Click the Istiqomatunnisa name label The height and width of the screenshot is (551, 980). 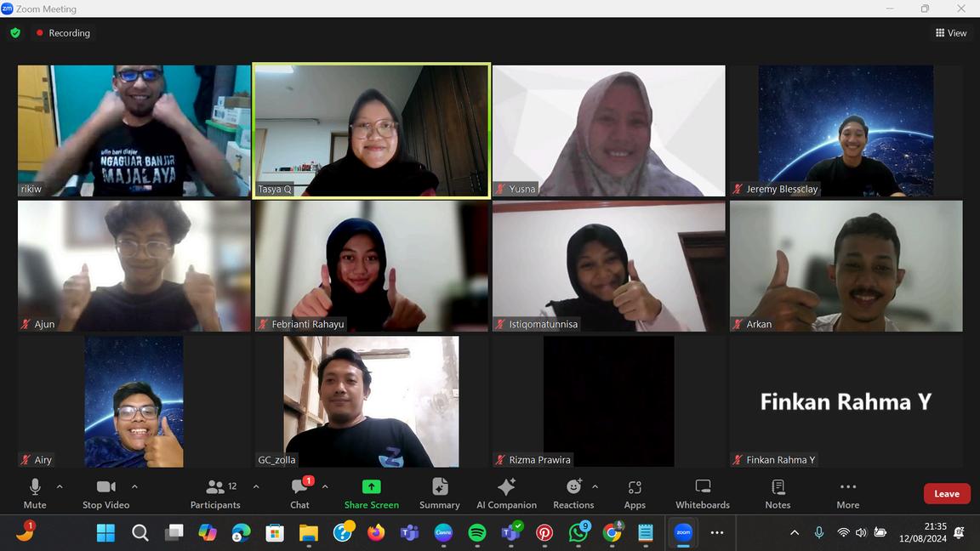coord(543,324)
